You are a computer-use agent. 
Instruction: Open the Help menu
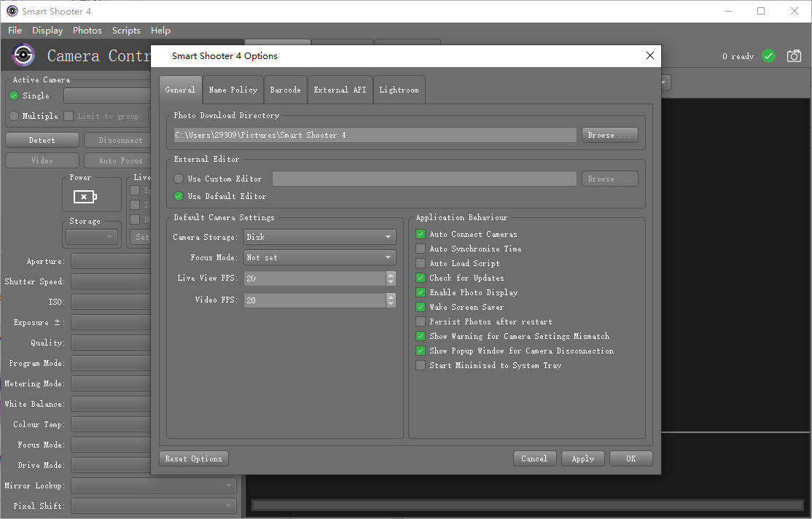click(160, 31)
